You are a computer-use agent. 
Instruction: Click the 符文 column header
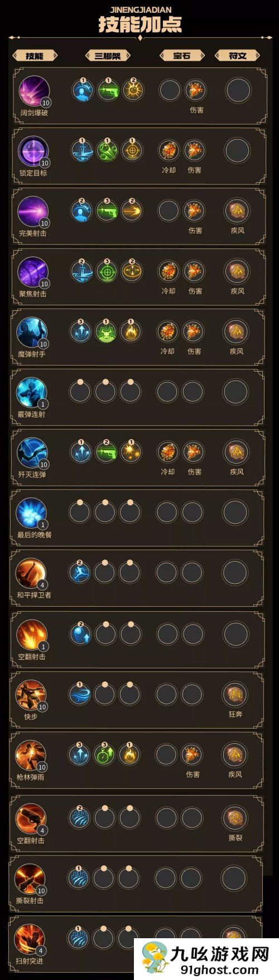click(x=237, y=55)
